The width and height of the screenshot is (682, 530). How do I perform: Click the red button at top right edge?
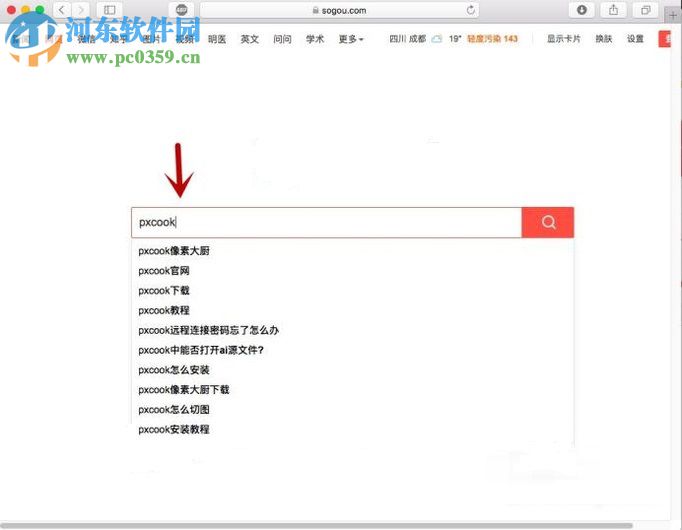click(x=665, y=39)
